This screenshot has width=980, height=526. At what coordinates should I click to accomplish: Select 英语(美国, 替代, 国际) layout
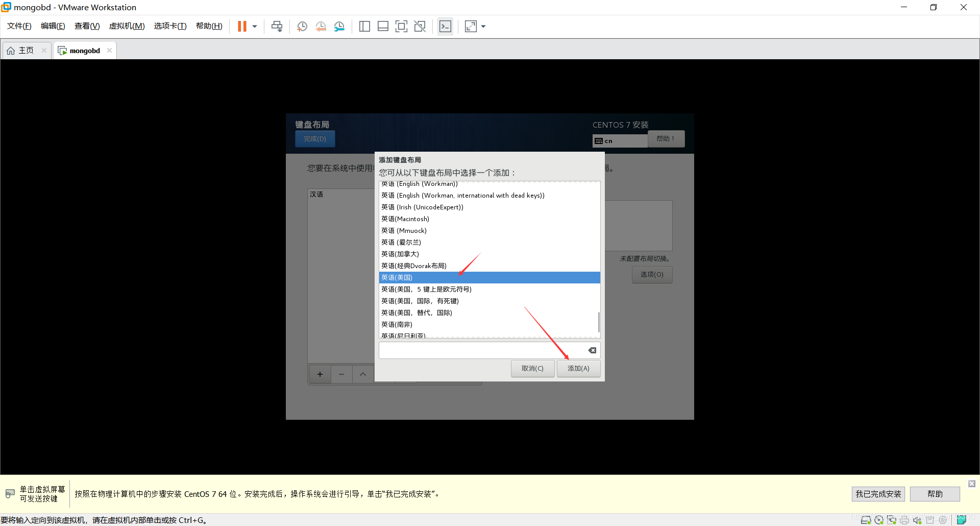coord(489,313)
